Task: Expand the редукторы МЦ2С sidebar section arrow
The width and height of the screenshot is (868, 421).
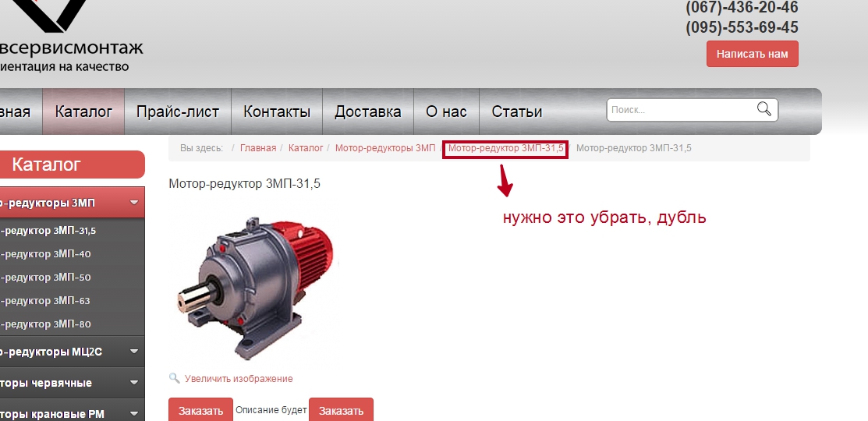Action: coord(134,352)
